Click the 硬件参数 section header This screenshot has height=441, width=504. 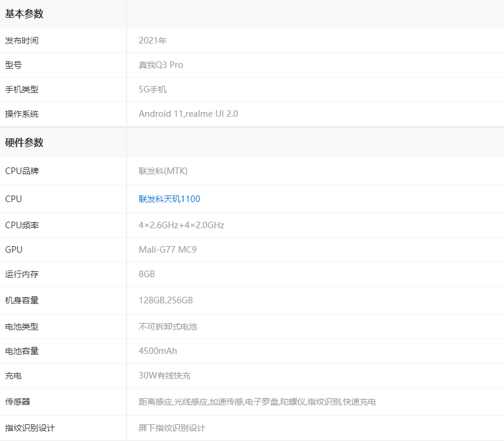pos(24,143)
